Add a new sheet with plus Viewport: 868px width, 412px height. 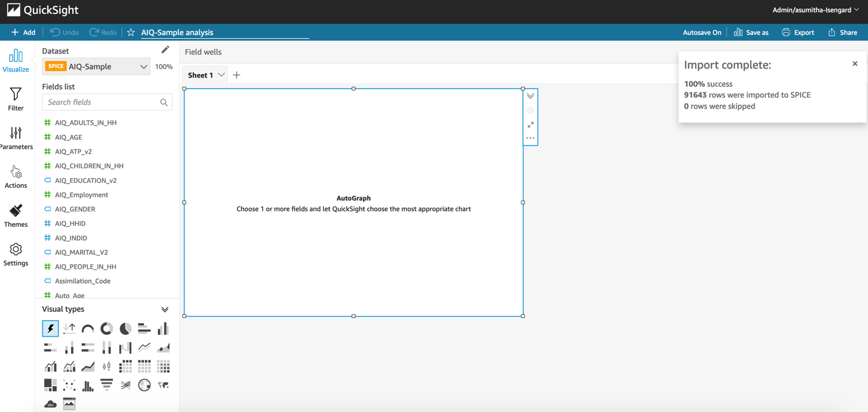click(x=237, y=75)
